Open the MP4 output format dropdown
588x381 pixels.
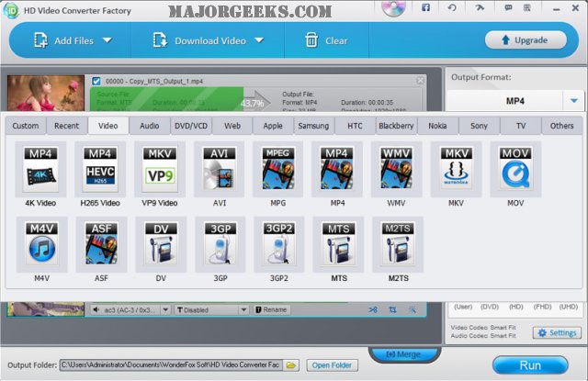tap(573, 101)
